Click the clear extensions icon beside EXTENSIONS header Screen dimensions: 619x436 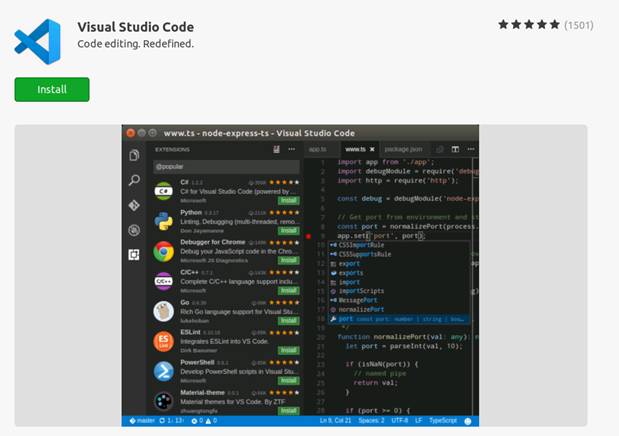(x=276, y=149)
